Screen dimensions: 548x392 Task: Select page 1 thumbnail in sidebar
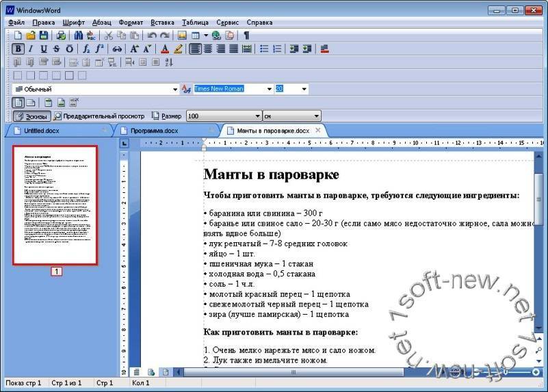[x=55, y=205]
